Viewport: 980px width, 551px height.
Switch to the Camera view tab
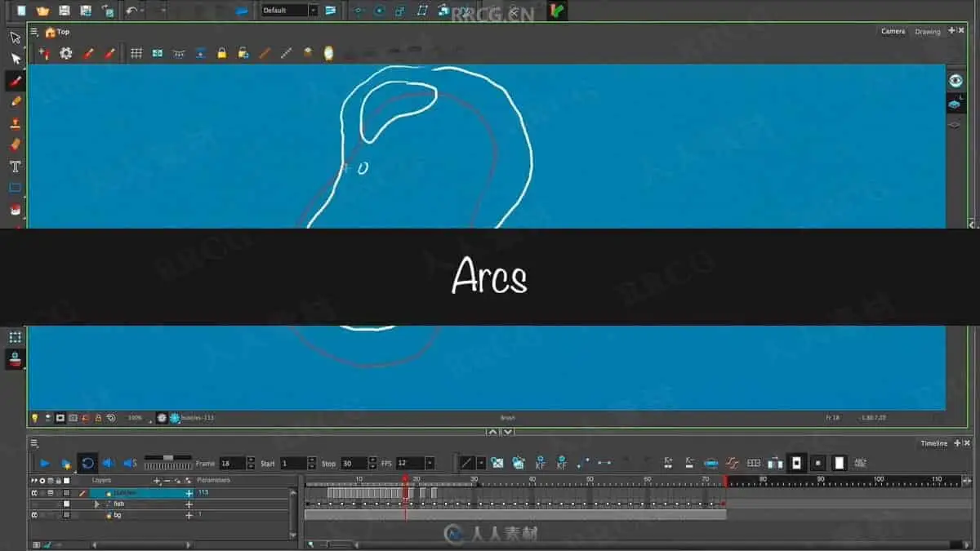click(893, 31)
